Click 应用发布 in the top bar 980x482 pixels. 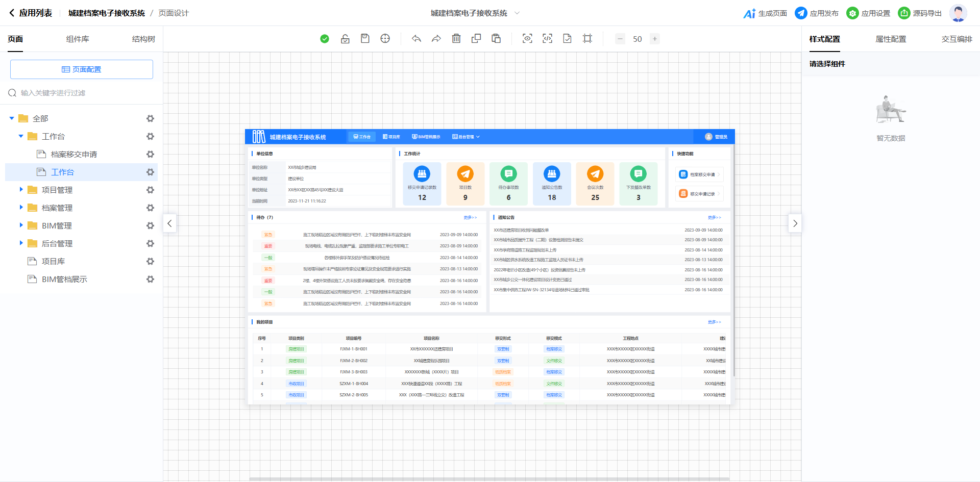[x=817, y=13]
